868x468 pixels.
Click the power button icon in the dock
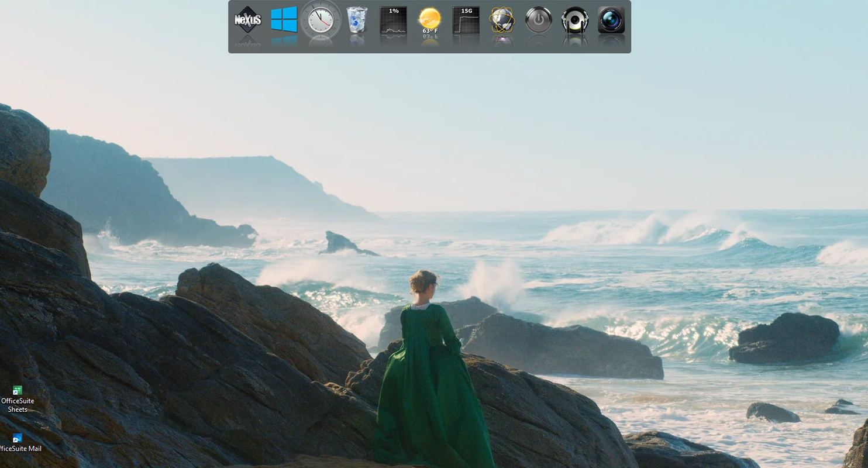coord(539,20)
